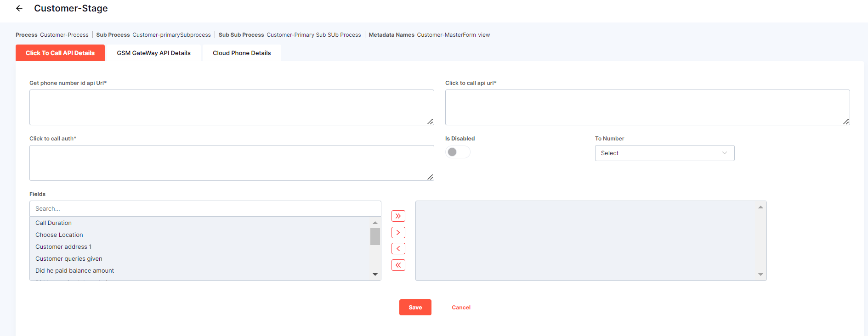Viewport: 868px width, 336px height.
Task: Click the move all left double-chevron button
Action: pos(398,265)
